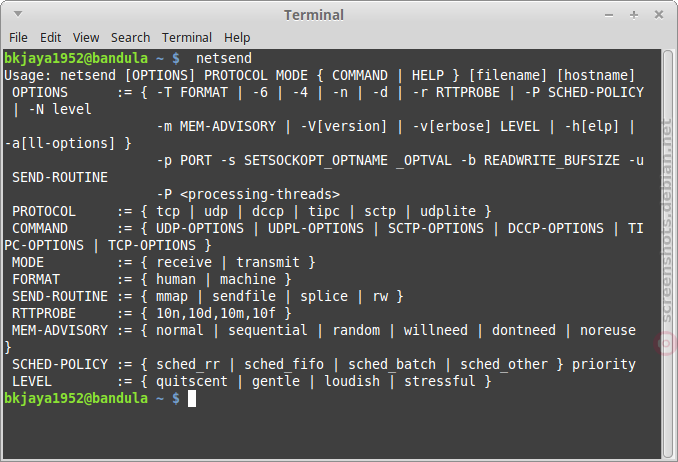This screenshot has width=678, height=462.
Task: Click the bottom bkjaya1952@bandula prompt text
Action: (x=76, y=398)
